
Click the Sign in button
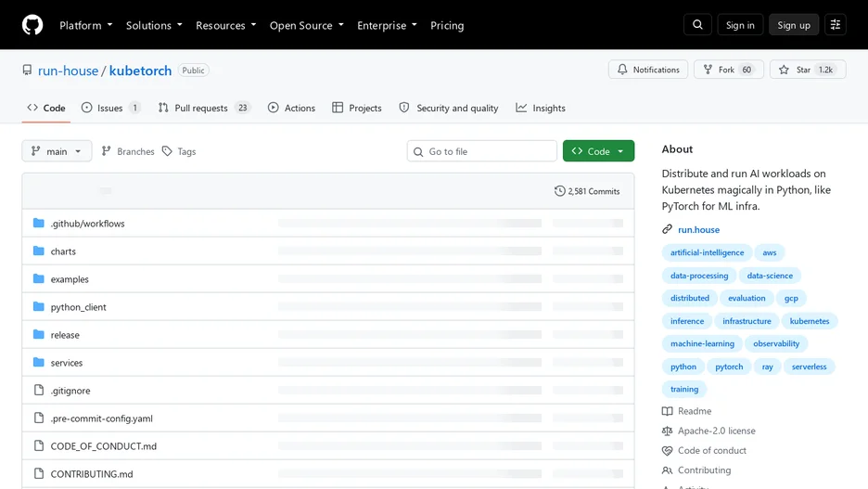point(740,25)
